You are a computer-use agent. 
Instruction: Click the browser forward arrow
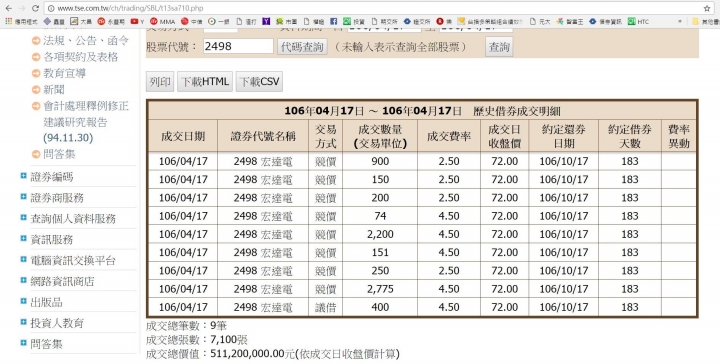pos(22,8)
